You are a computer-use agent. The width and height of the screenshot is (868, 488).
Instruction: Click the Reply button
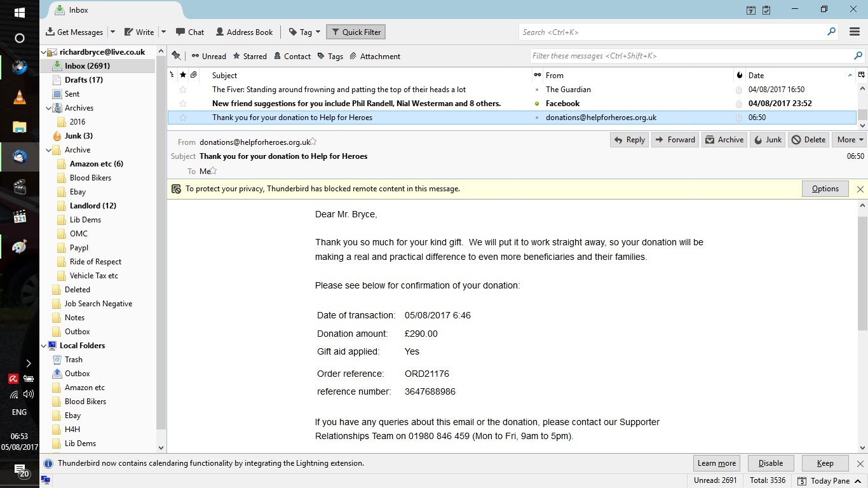click(629, 140)
